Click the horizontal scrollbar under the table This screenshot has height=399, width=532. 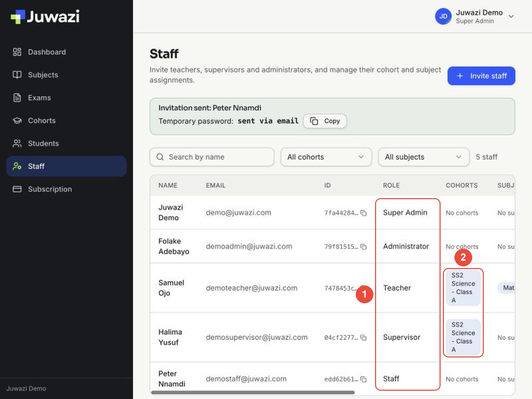(x=253, y=392)
